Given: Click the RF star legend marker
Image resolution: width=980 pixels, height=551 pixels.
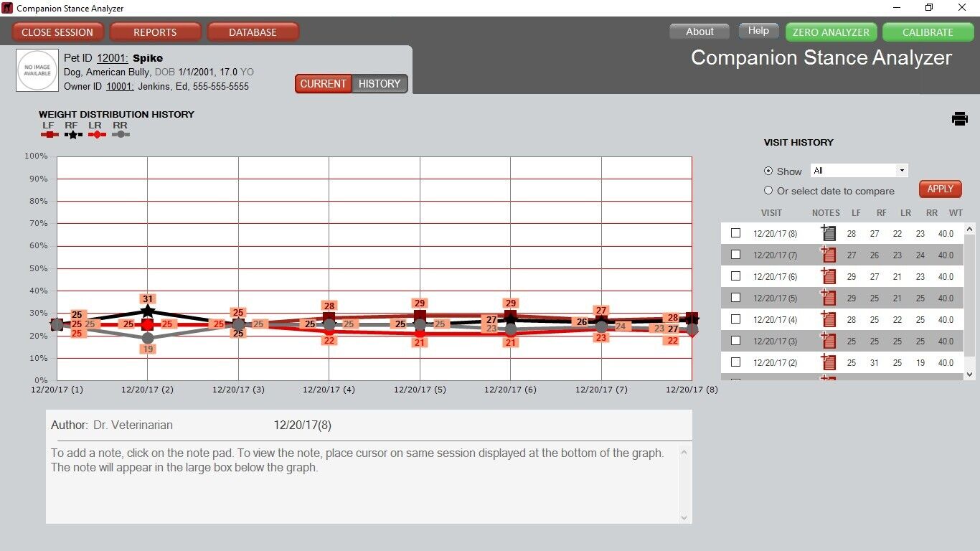Looking at the screenshot, I should (x=72, y=134).
